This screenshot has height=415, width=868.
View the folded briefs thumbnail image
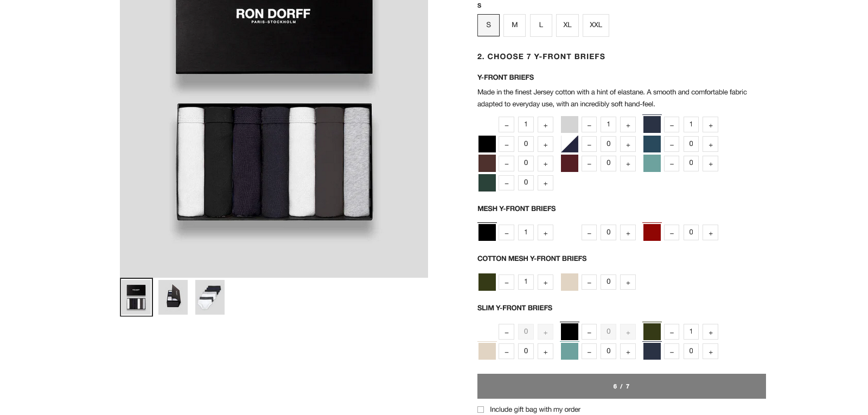(x=210, y=297)
